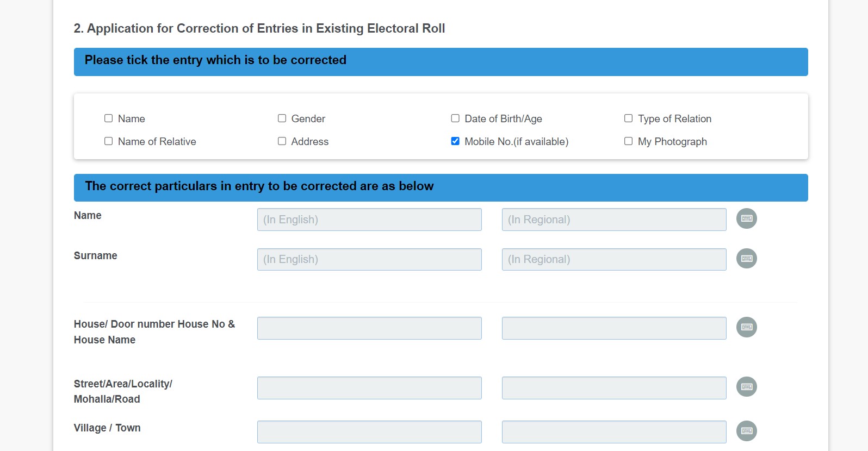Image resolution: width=868 pixels, height=451 pixels.
Task: Check the My Photograph checkbox
Action: click(628, 141)
